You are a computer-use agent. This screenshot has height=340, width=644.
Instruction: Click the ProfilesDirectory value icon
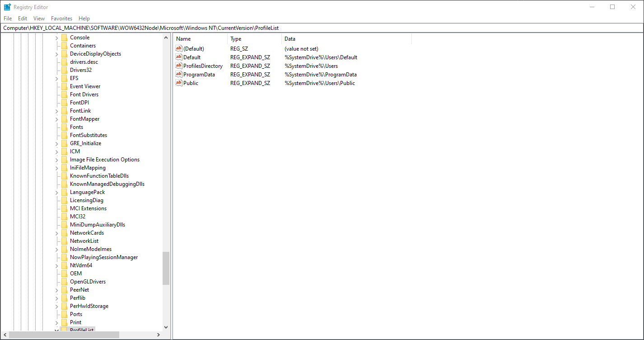pos(179,66)
